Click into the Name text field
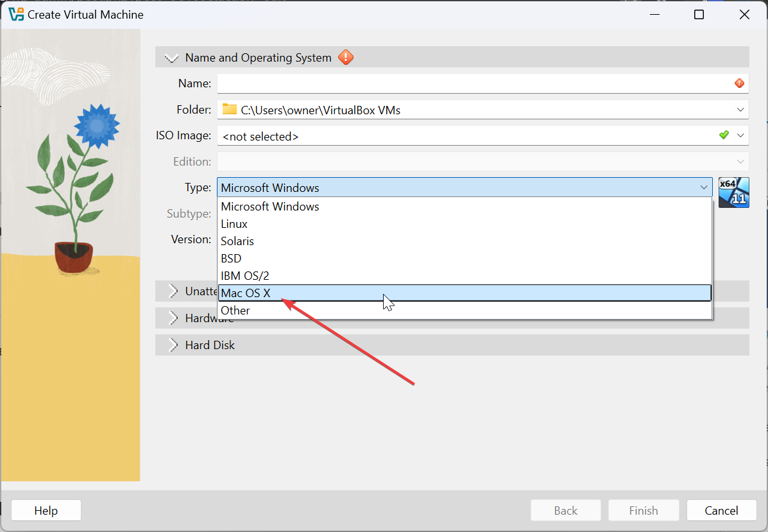The height and width of the screenshot is (532, 768). pyautogui.click(x=474, y=83)
